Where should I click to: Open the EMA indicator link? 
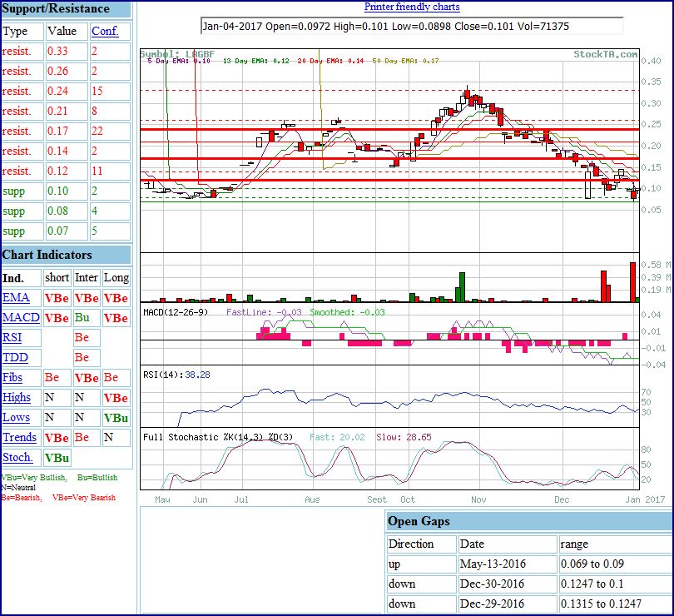pos(15,297)
